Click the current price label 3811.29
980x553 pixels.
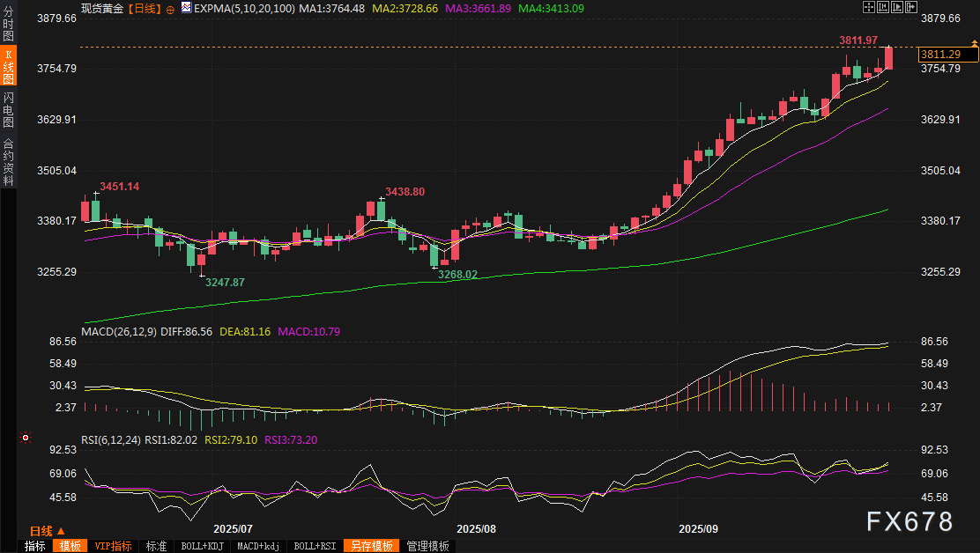click(947, 55)
